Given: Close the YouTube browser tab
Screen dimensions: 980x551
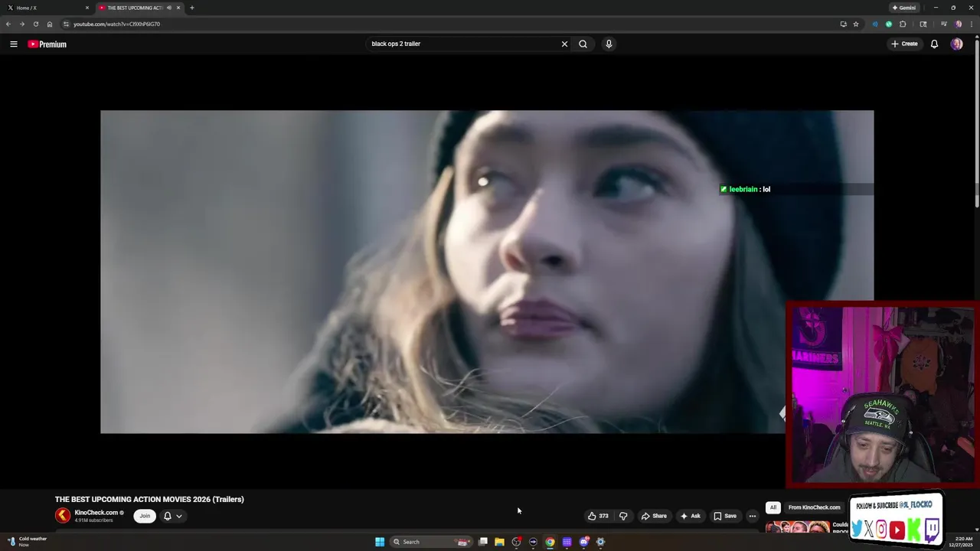Looking at the screenshot, I should pos(178,8).
